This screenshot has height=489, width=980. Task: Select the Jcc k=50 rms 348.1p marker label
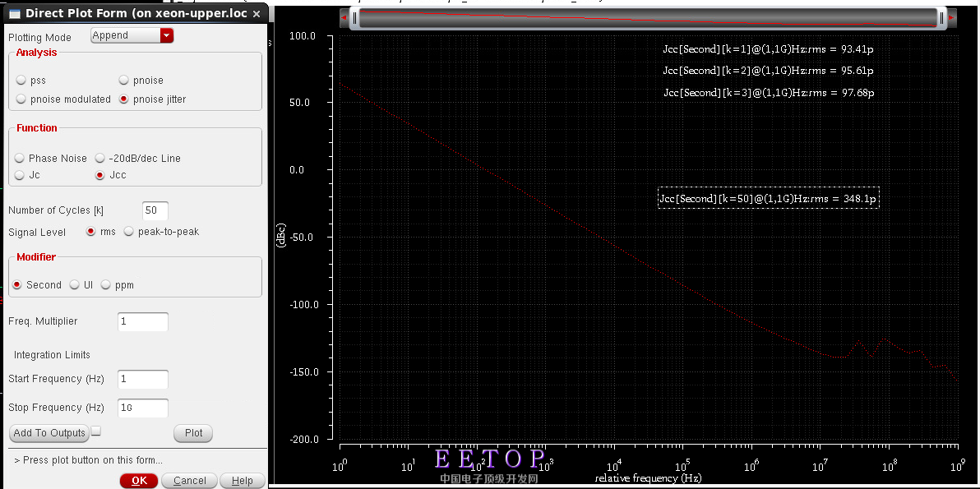click(769, 199)
